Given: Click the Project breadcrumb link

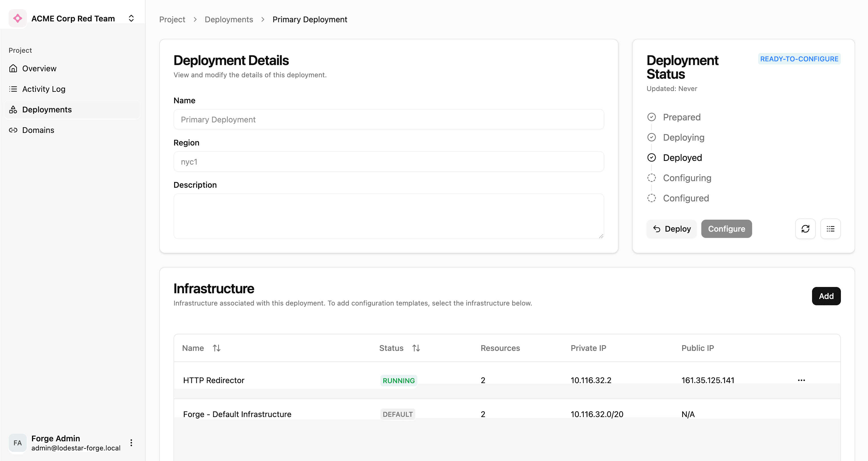Looking at the screenshot, I should click(172, 19).
